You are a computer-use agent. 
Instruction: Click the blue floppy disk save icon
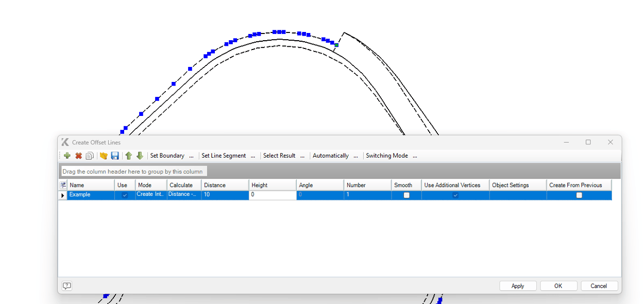tap(115, 156)
